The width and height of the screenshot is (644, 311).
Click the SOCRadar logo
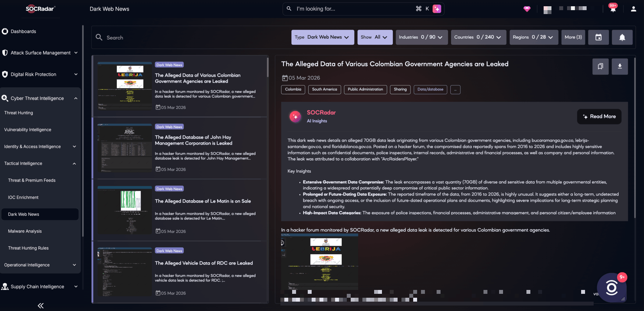[41, 9]
